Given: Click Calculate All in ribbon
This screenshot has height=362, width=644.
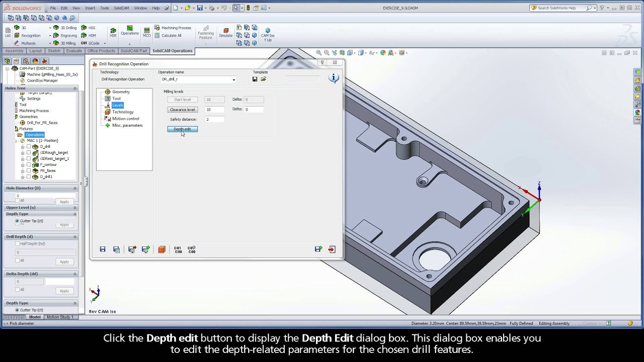Looking at the screenshot, I should [168, 36].
